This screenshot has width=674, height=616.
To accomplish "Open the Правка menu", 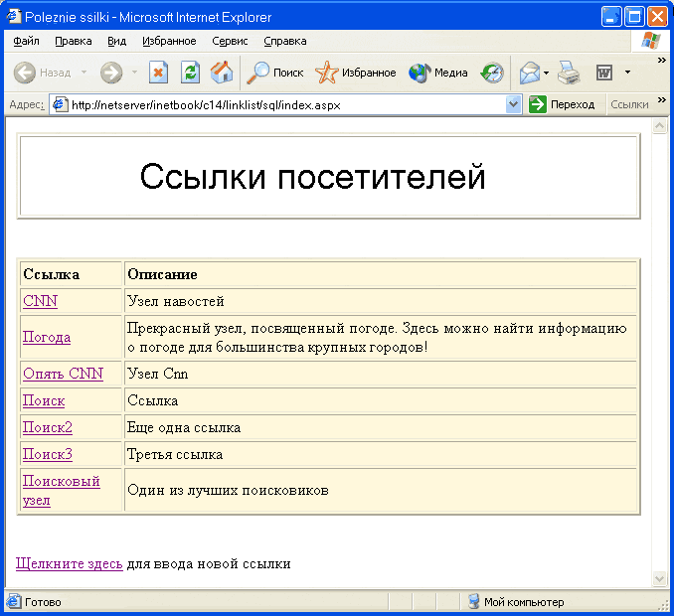I will 74,42.
